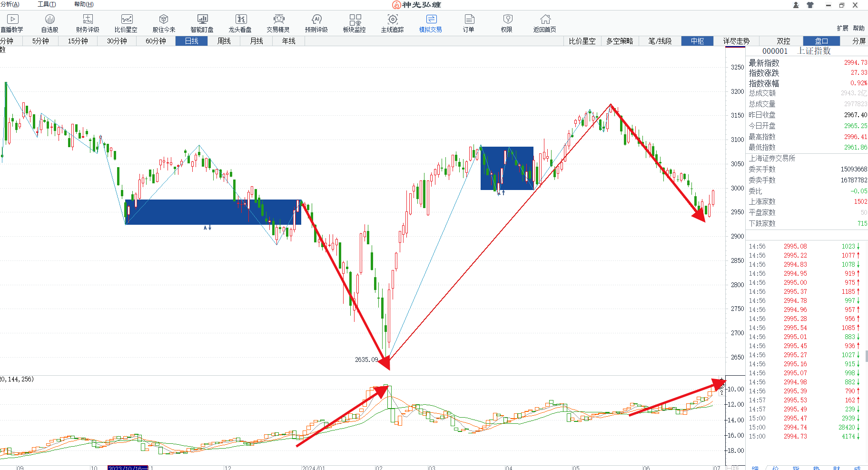868x470 pixels.
Task: Switch to the 5分钟 period tab
Action: (x=40, y=41)
